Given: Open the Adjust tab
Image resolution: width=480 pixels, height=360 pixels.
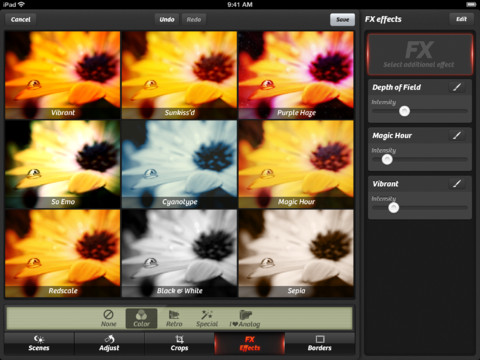Looking at the screenshot, I should click(109, 343).
